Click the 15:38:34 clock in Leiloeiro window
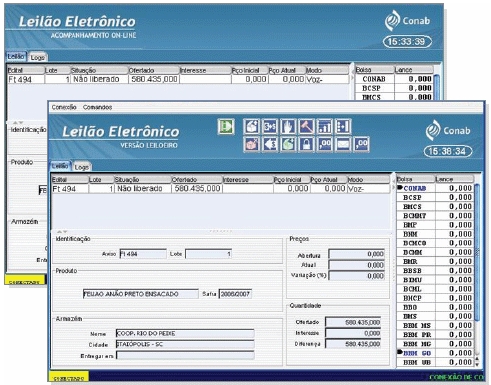491x385 pixels. tap(448, 151)
